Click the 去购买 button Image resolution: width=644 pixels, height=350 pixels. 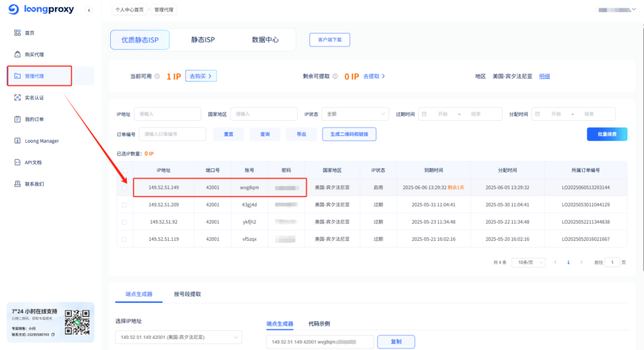pos(201,76)
